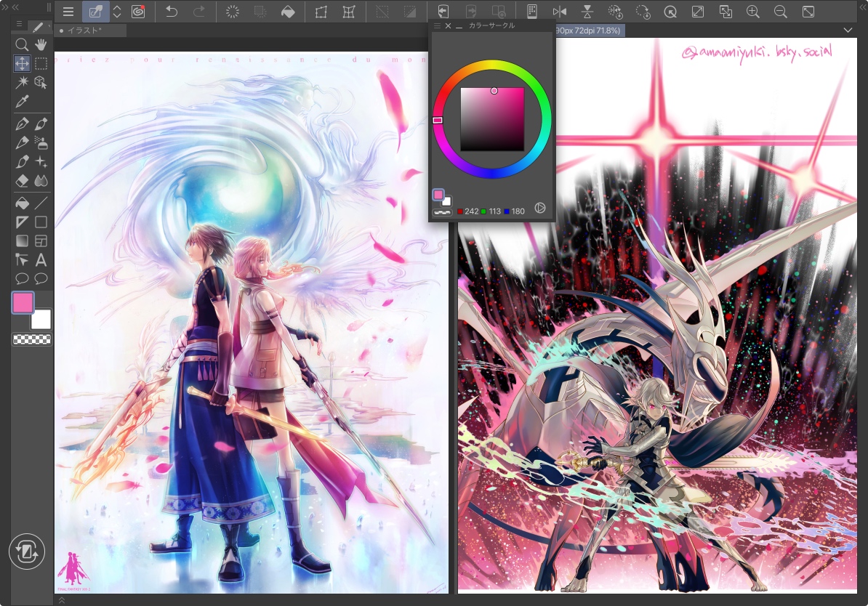Choose the Auto Select magic wand tool
The width and height of the screenshot is (868, 606).
(x=22, y=83)
